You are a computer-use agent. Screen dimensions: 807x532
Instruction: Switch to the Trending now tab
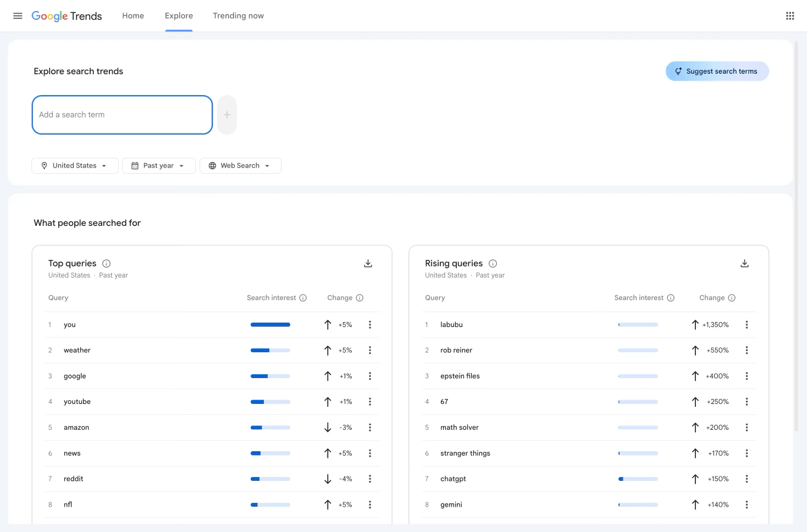[x=238, y=15]
